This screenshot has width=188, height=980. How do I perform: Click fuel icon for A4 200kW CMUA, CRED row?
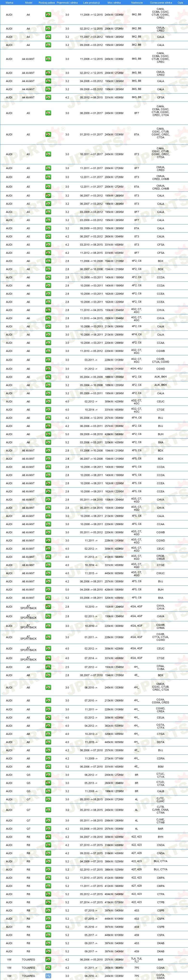[x=48, y=29]
